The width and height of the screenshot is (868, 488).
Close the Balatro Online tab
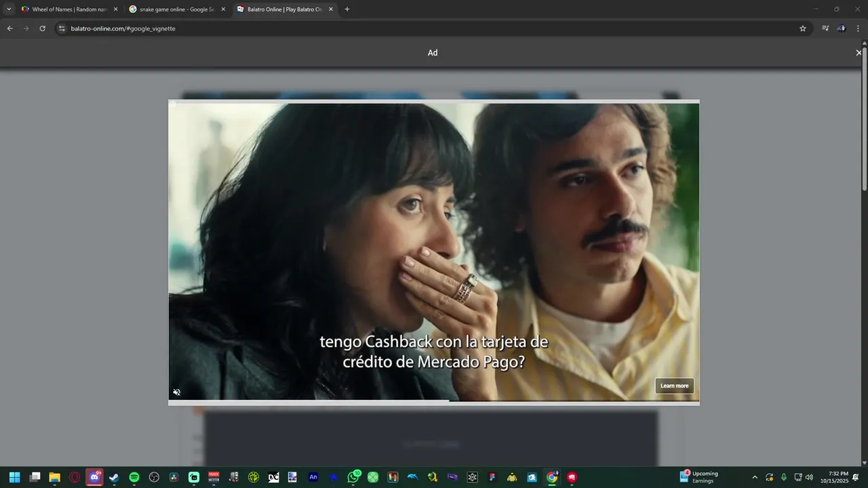coord(331,9)
